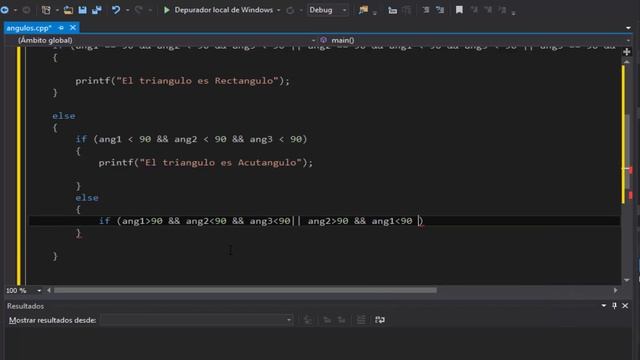Click the clear-all lines icon in Resultados
The image size is (640, 360).
pos(361,320)
